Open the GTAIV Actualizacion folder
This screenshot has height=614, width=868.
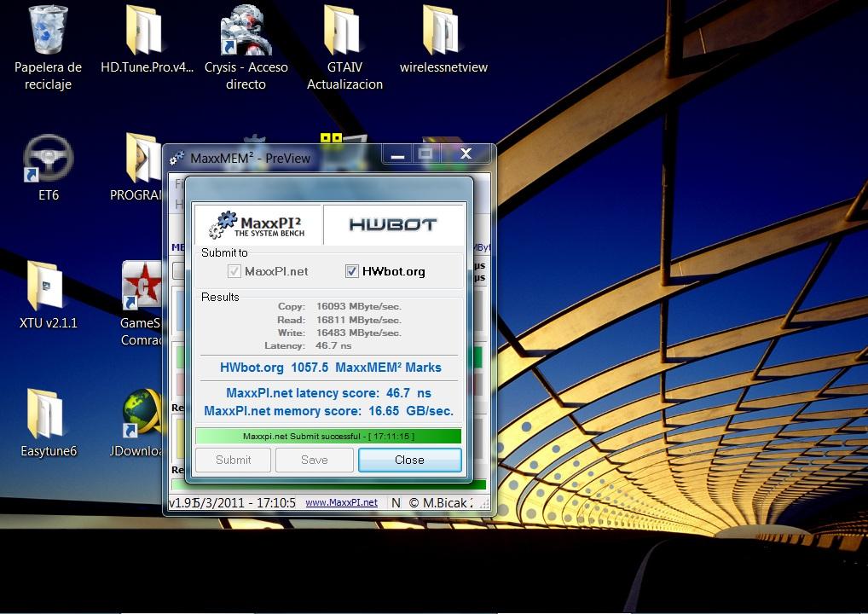point(344,47)
